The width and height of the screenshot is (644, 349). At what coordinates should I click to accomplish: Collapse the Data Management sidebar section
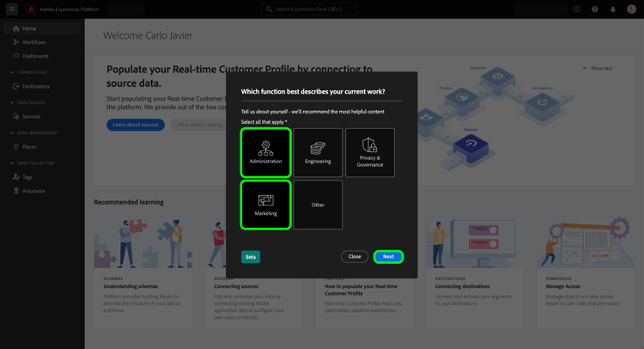(x=11, y=132)
